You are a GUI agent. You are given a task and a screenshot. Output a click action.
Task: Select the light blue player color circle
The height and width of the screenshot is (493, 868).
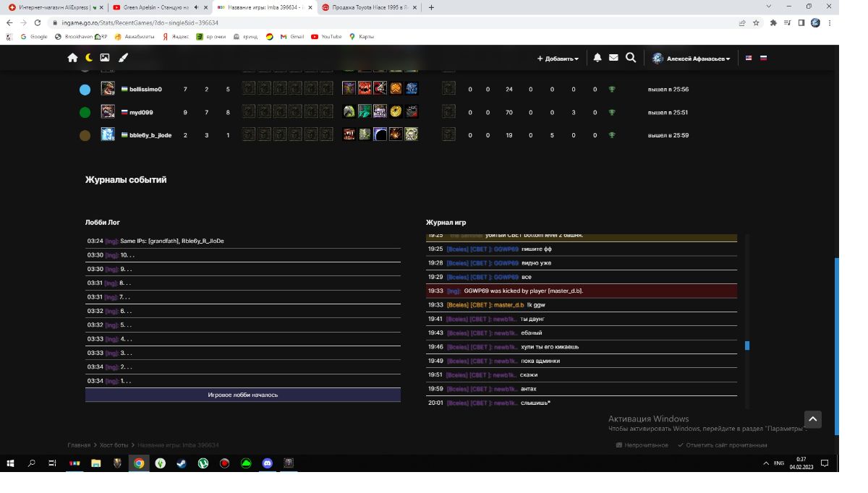(85, 90)
